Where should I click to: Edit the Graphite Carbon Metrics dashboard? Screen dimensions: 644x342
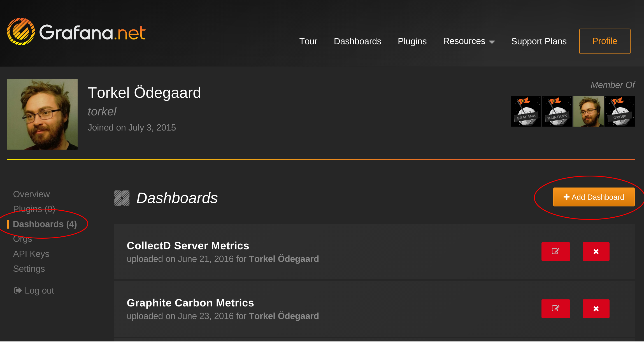(x=555, y=309)
